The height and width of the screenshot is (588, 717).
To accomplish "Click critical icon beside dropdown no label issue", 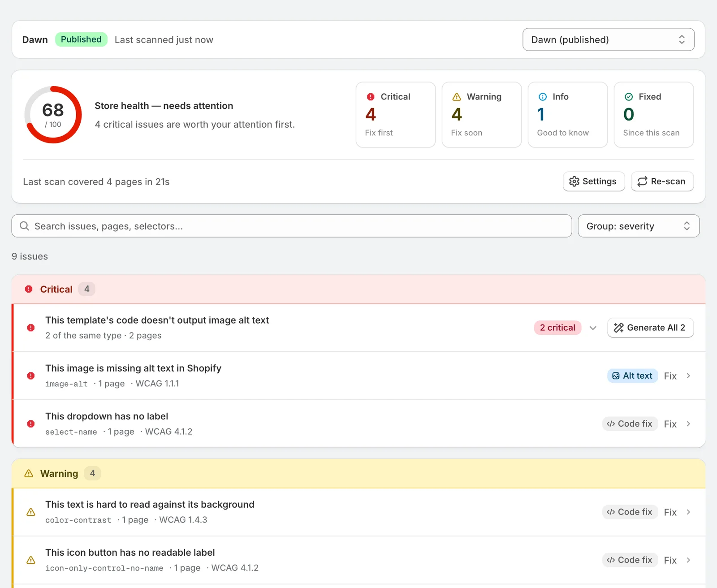I will point(31,424).
